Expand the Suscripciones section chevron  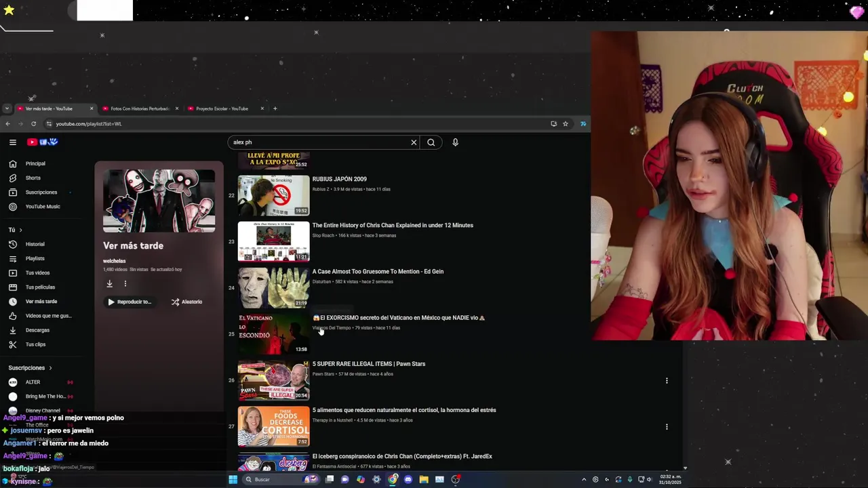coord(50,368)
